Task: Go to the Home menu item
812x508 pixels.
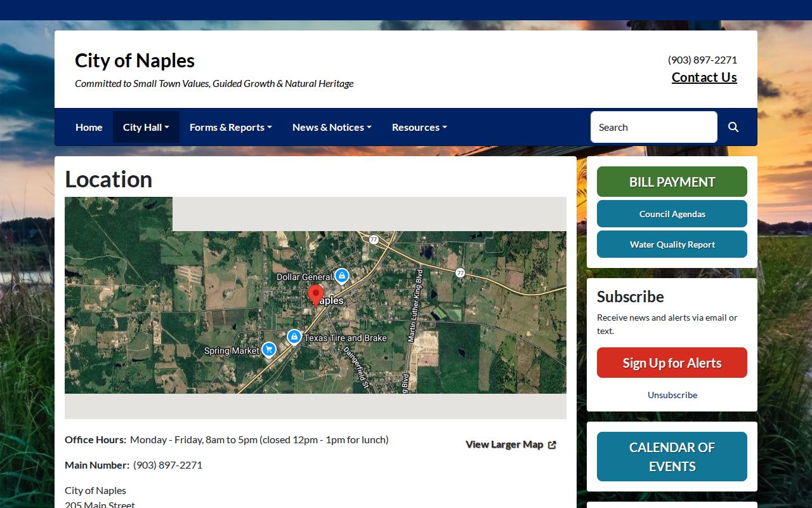Action: click(89, 127)
